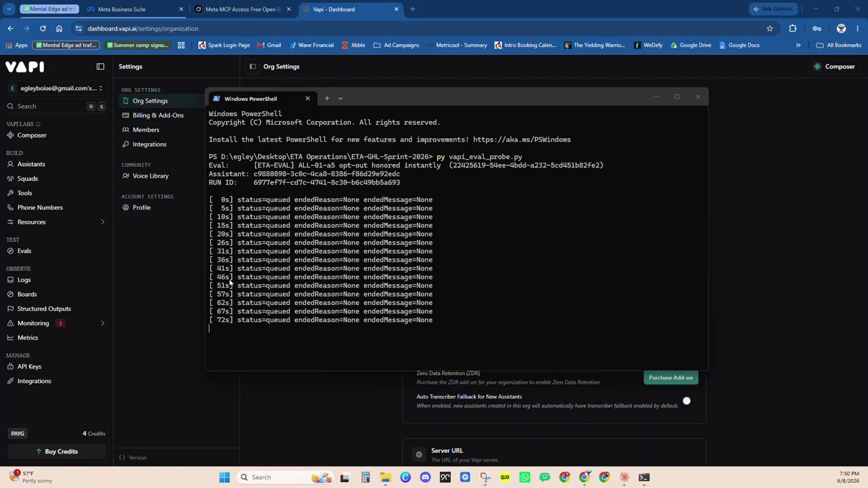Open Structured Outputs page
Screen dimensions: 868x488
[44, 308]
